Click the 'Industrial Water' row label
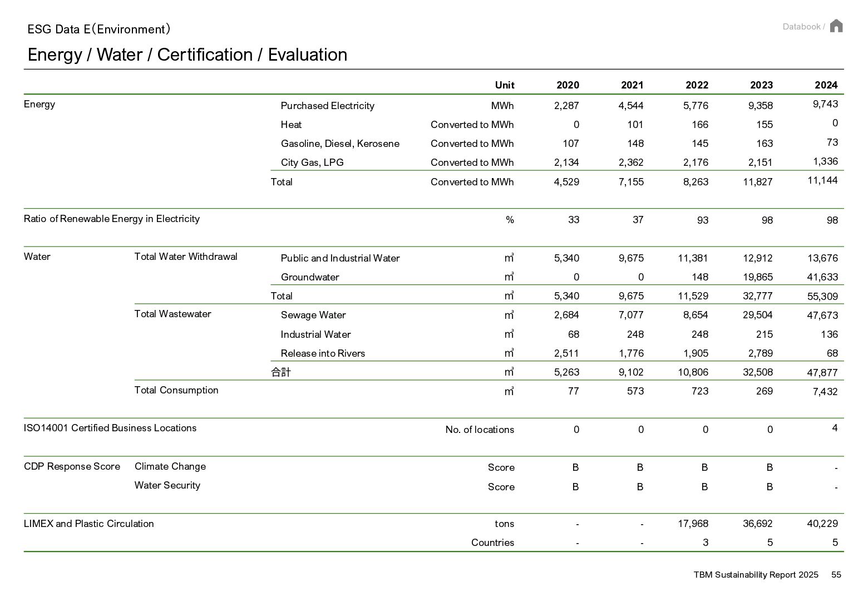The height and width of the screenshot is (601, 868). [x=315, y=334]
